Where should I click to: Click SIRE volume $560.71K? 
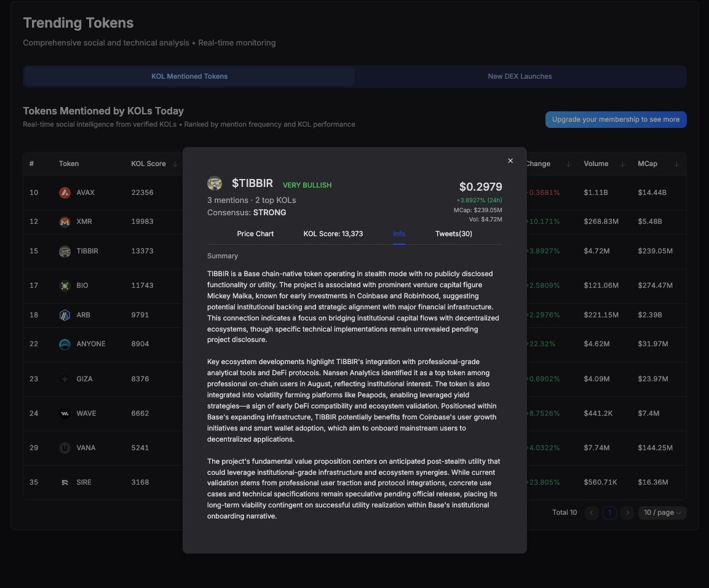pos(601,482)
